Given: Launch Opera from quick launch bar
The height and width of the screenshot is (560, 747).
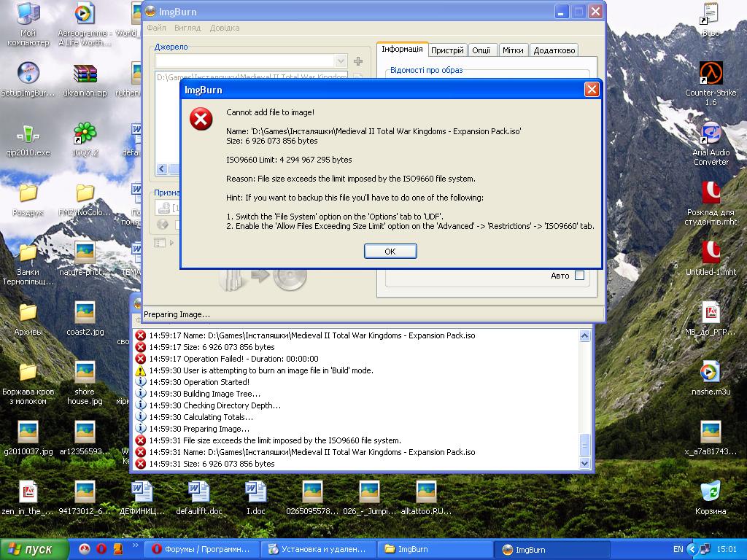Looking at the screenshot, I should click(x=101, y=549).
